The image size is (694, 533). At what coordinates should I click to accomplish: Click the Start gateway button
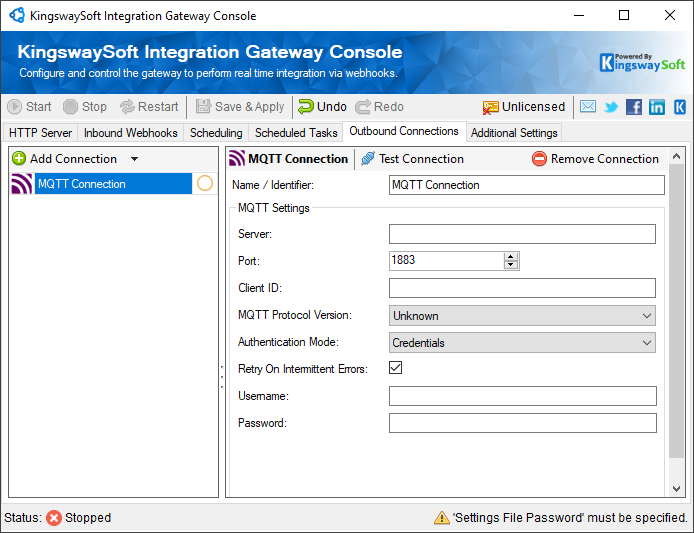tap(29, 107)
